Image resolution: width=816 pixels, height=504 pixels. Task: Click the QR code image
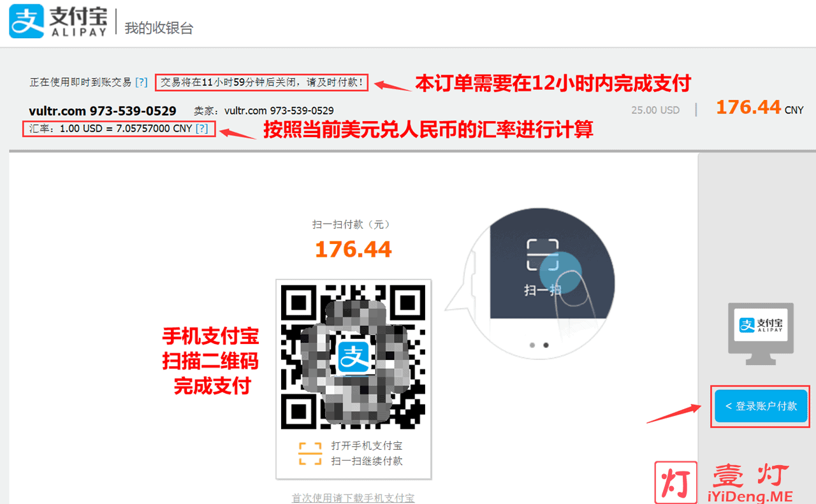tap(354, 355)
